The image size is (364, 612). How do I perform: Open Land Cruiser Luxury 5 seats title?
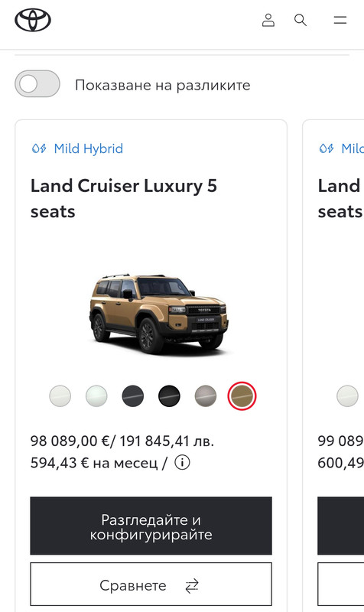pyautogui.click(x=123, y=198)
